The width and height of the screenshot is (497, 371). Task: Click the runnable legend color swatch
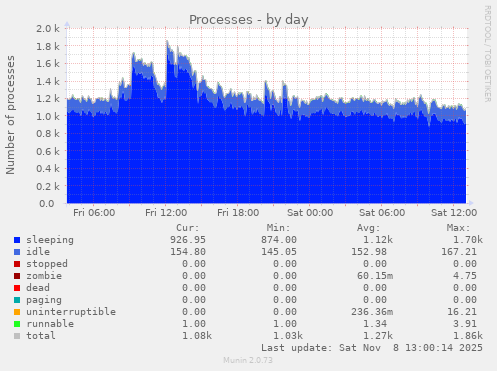[17, 324]
